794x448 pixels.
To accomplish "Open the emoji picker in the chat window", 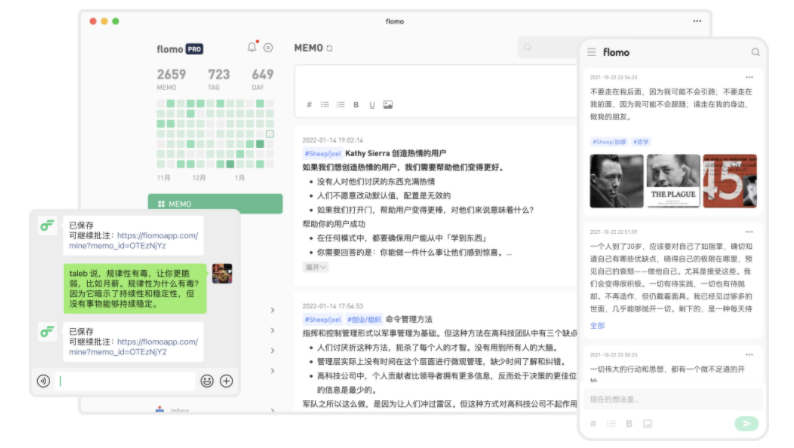I will pyautogui.click(x=207, y=381).
